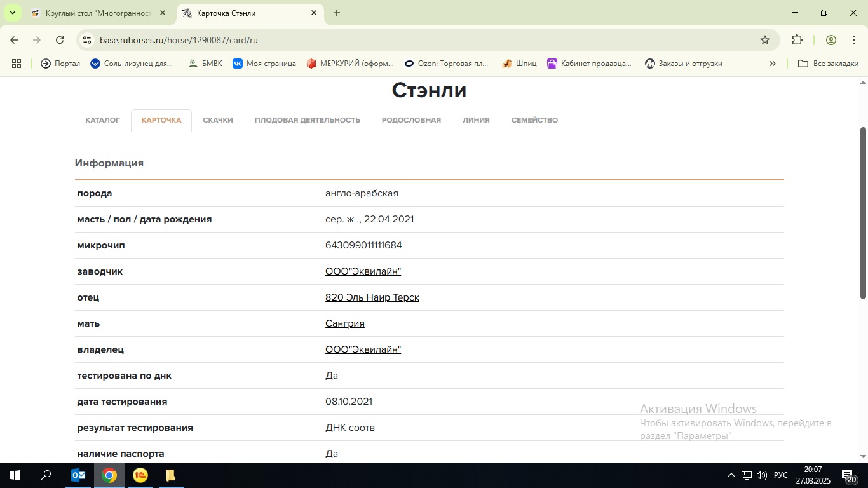The height and width of the screenshot is (488, 868).
Task: Open the notification center showing 20 notifications
Action: point(850,475)
